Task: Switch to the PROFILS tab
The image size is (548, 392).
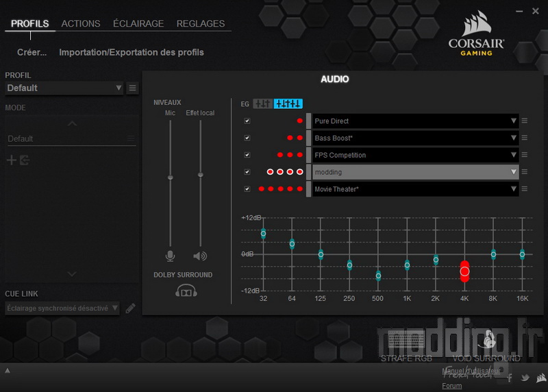Action: [29, 23]
